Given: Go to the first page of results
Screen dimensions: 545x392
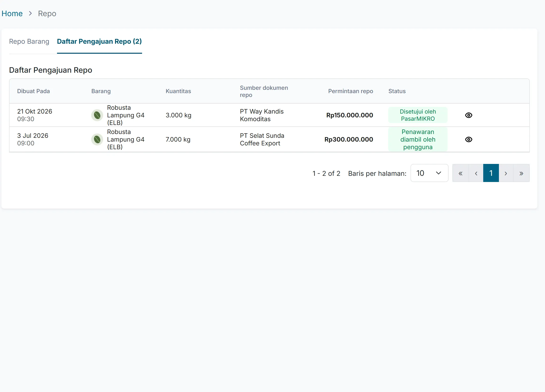Looking at the screenshot, I should [x=460, y=173].
